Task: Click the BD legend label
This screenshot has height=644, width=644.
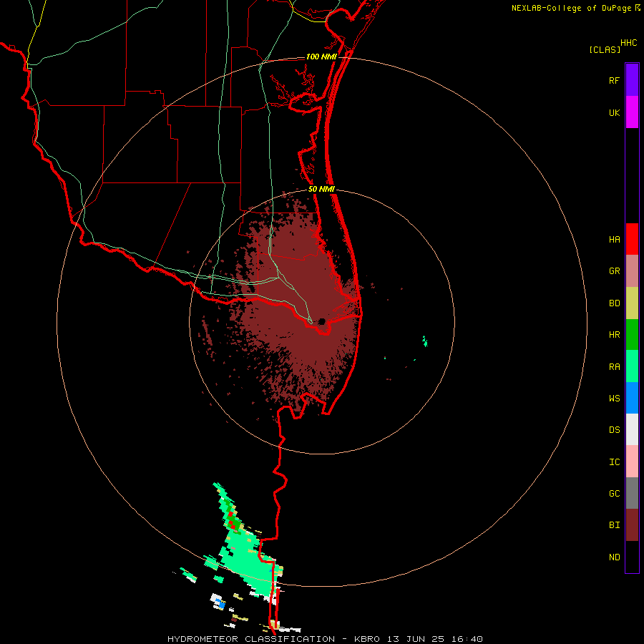Action: click(614, 303)
